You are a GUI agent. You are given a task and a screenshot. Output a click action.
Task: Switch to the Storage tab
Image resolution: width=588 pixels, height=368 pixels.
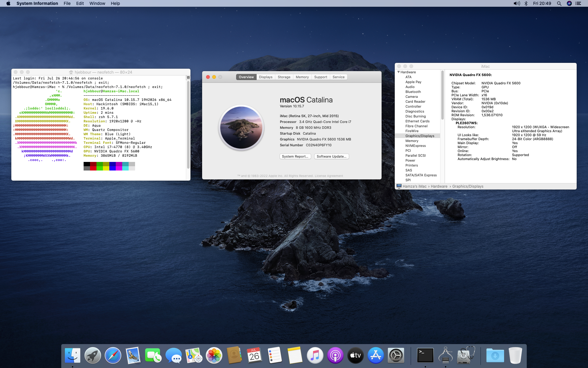coord(284,77)
